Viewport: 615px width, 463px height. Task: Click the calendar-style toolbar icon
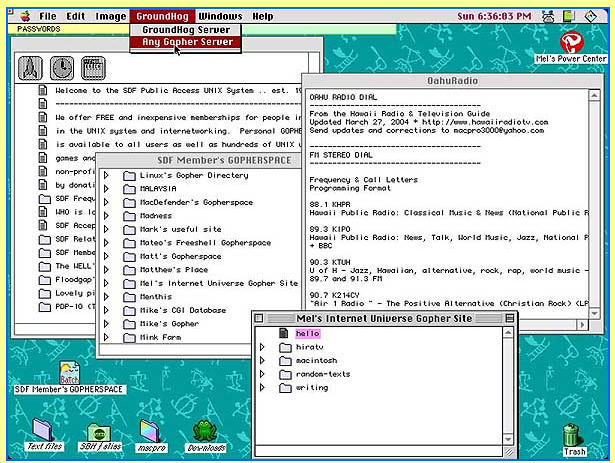[x=93, y=68]
